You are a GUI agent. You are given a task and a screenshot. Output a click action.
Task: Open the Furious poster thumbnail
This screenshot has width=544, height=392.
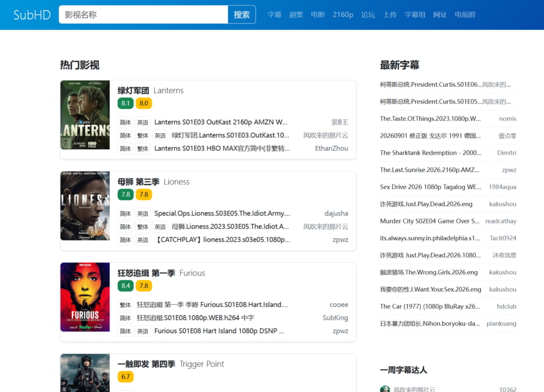[85, 297]
